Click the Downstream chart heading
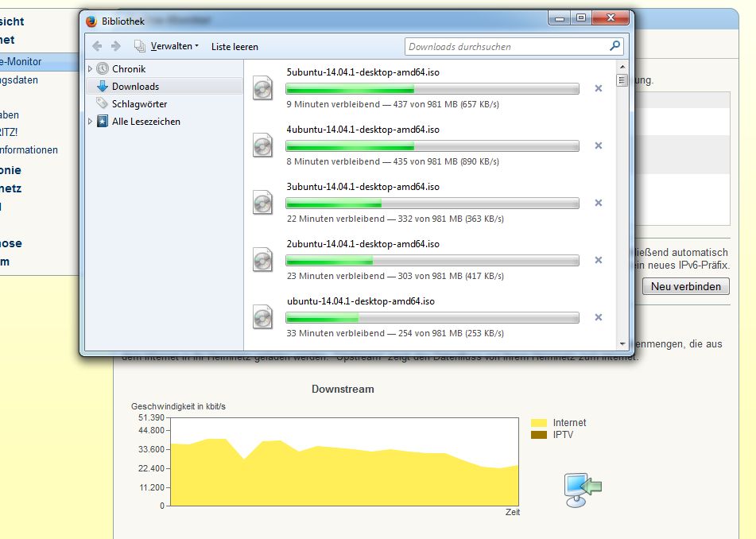Screen dimensions: 756x539 pyautogui.click(x=343, y=389)
